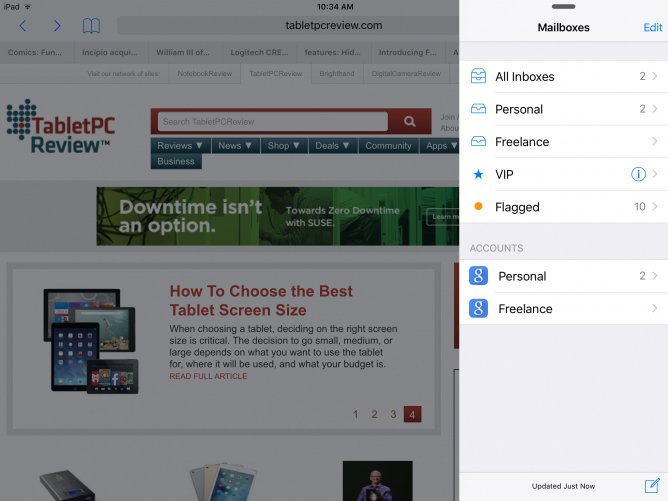Image resolution: width=668 pixels, height=501 pixels.
Task: Tap chevron on Freelance account row
Action: coord(655,308)
